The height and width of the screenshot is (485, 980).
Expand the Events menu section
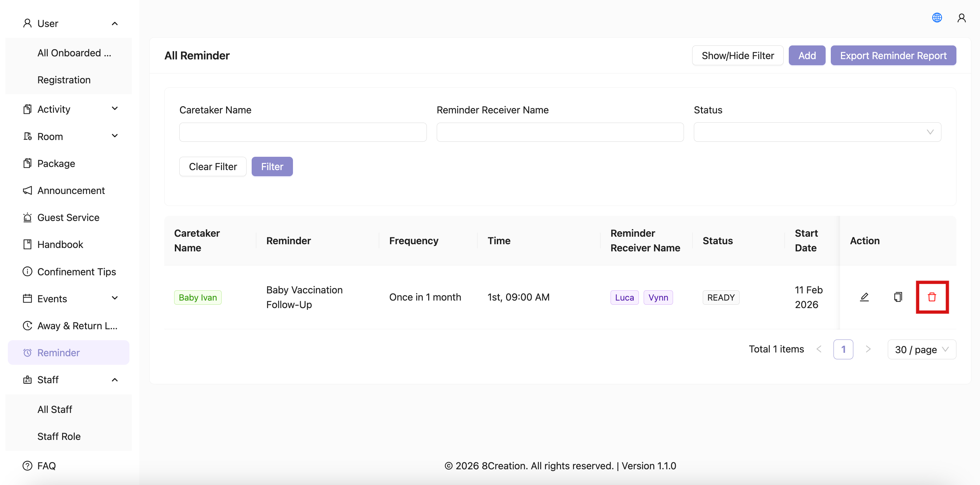114,298
